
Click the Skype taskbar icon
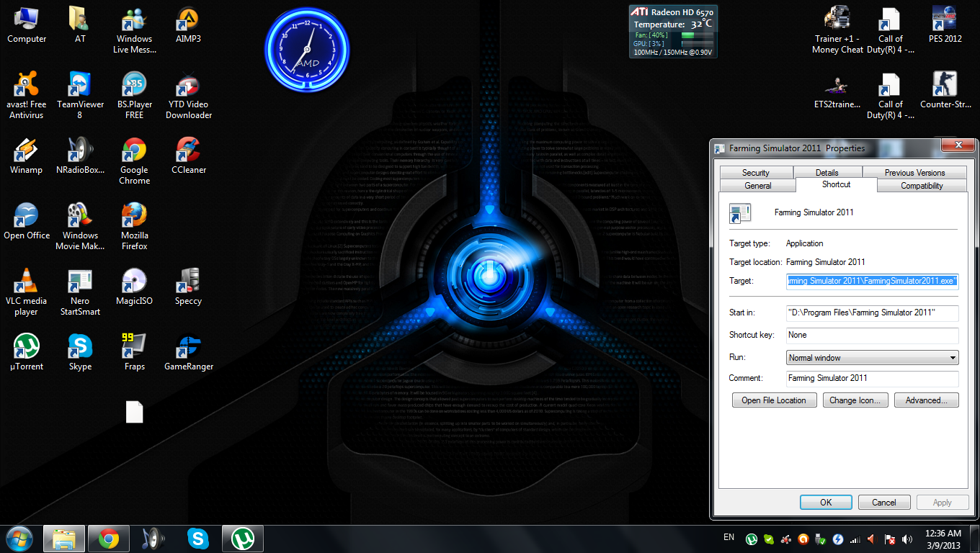pyautogui.click(x=197, y=539)
